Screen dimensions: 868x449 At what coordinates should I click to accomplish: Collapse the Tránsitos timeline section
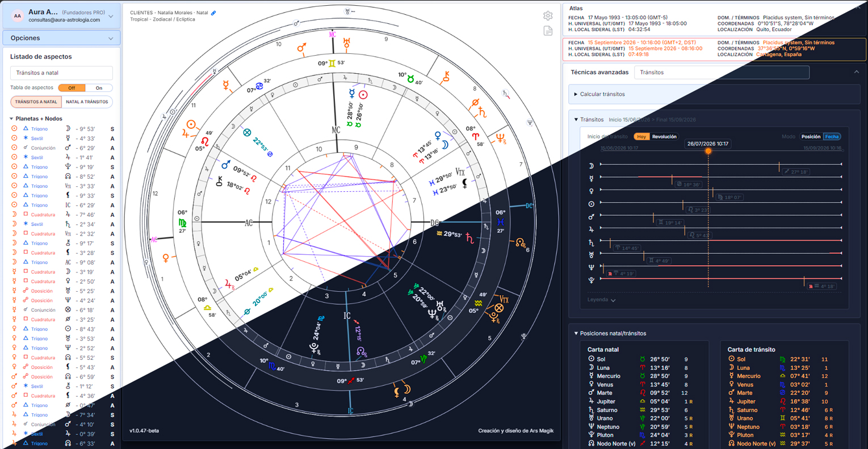[576, 120]
